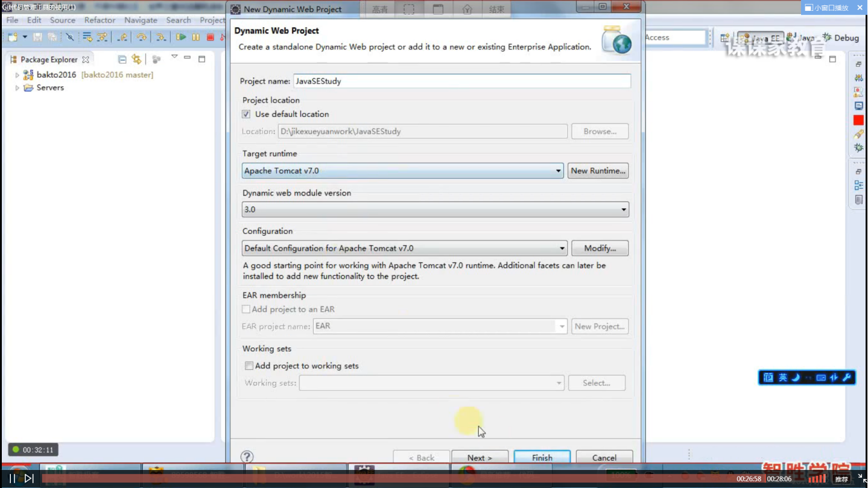Expand the Servers folder node
This screenshot has width=868, height=488.
tap(17, 88)
